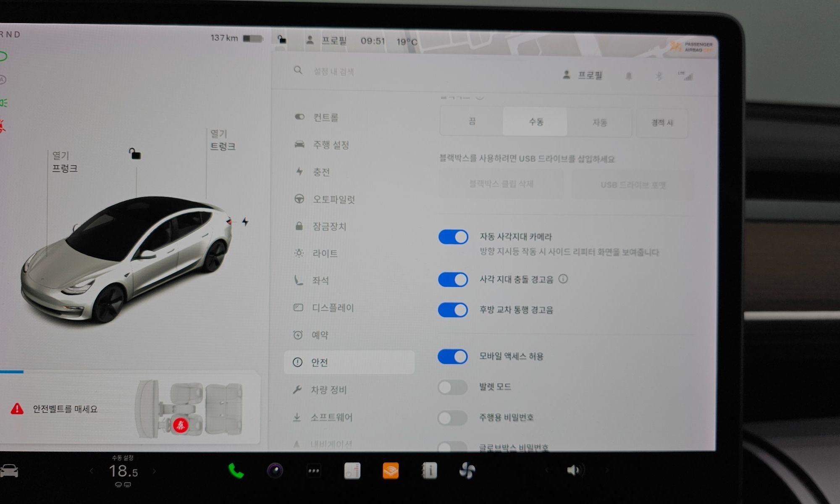Toggle 자동 사각지대 카메라 switch

[453, 237]
